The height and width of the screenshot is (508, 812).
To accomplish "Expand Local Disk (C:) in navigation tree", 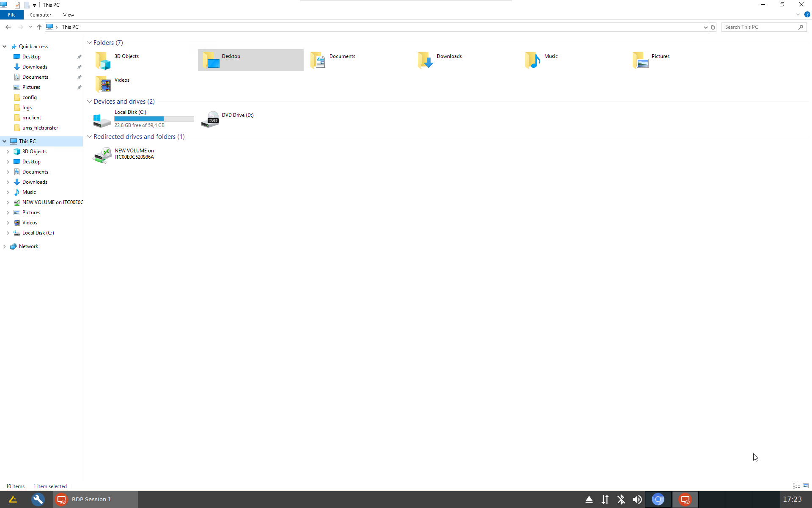I will [x=8, y=233].
